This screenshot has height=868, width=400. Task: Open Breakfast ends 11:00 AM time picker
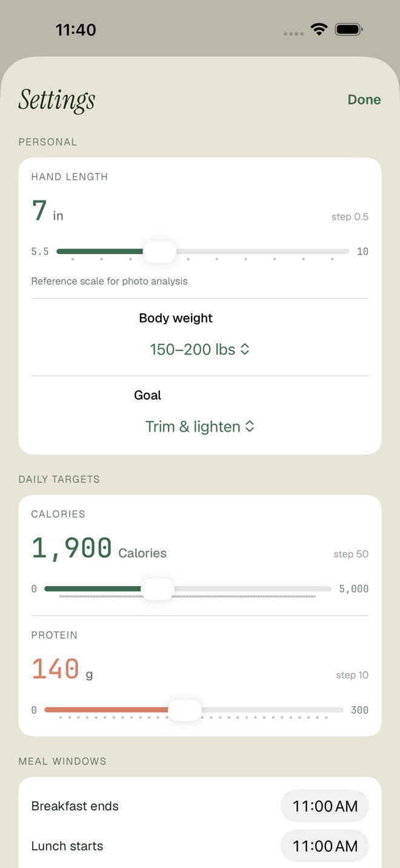click(x=325, y=806)
